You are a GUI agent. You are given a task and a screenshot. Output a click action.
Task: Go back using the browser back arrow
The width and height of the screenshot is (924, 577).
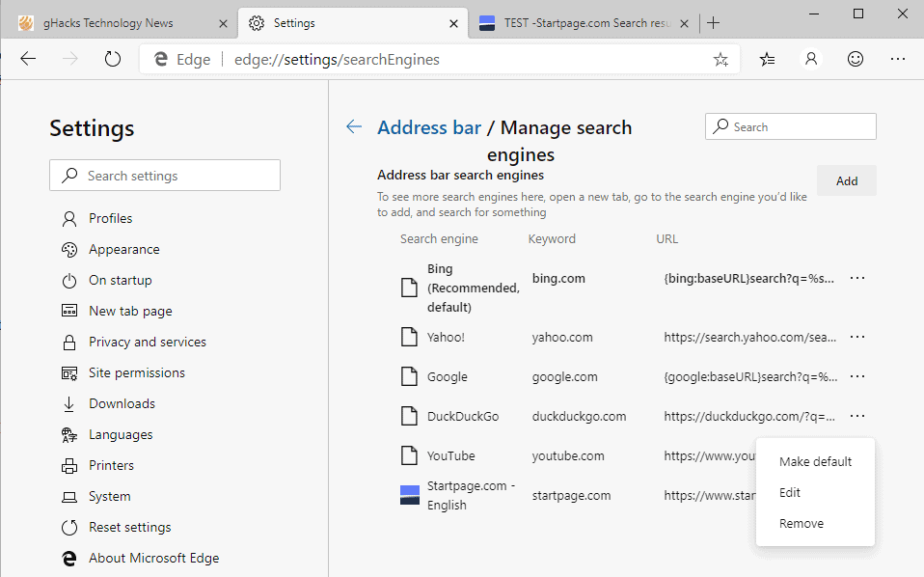click(x=28, y=59)
